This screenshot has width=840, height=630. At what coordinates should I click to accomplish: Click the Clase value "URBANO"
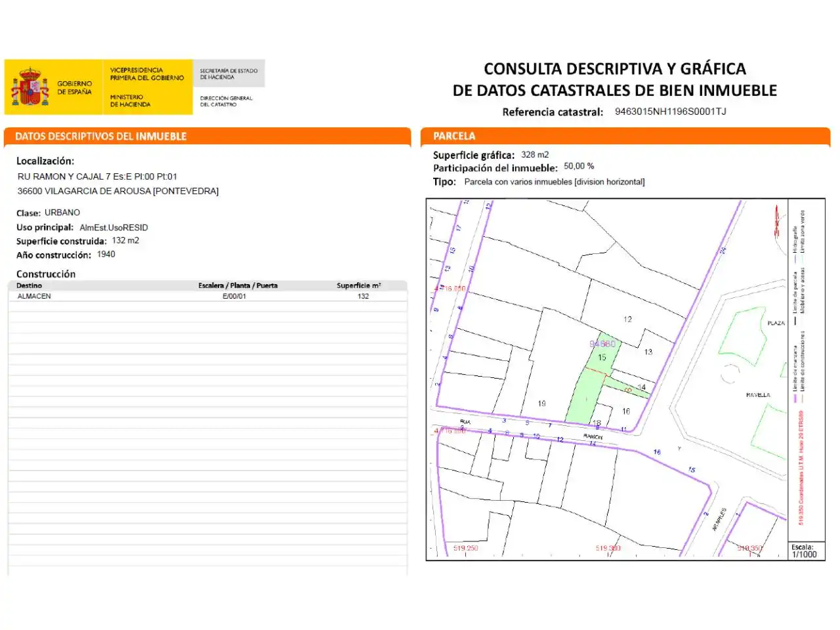62,213
